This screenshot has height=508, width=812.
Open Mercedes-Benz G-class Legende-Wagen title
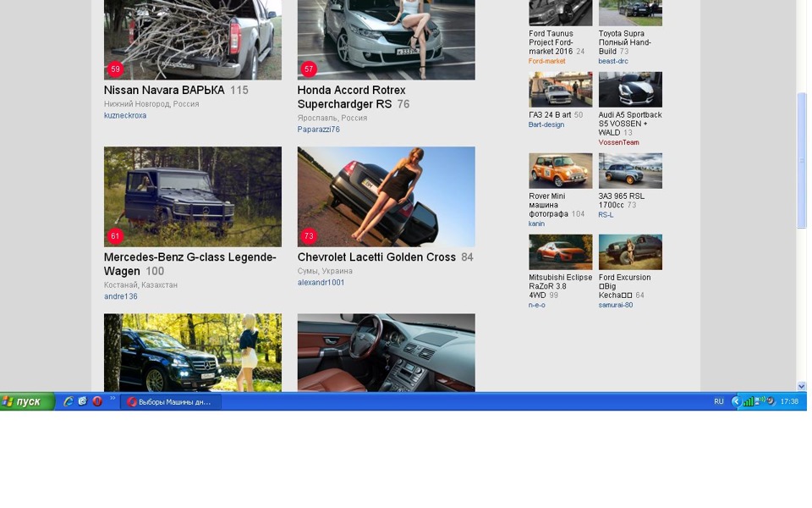(x=190, y=264)
